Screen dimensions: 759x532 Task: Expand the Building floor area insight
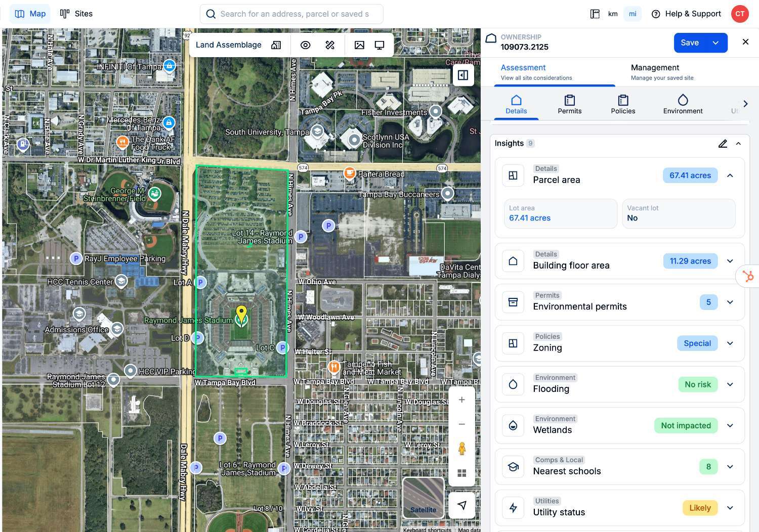730,261
